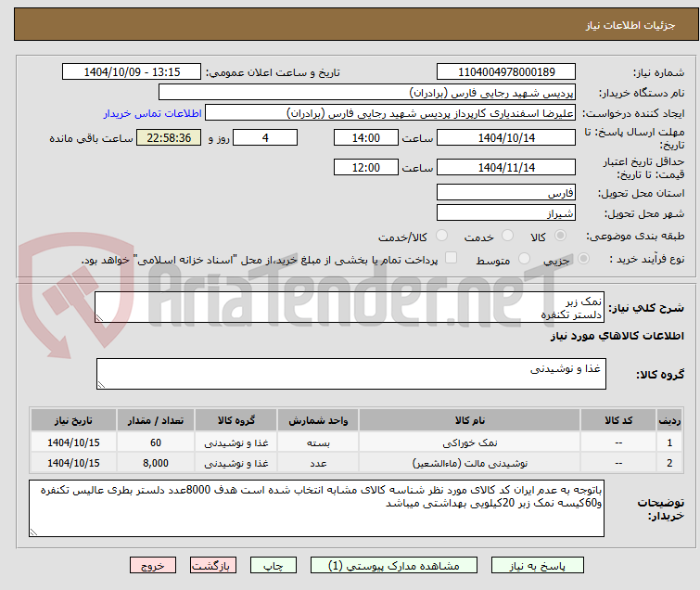The height and width of the screenshot is (590, 700).
Task: Click the توضیحات خریدار text area
Action: coord(316,508)
